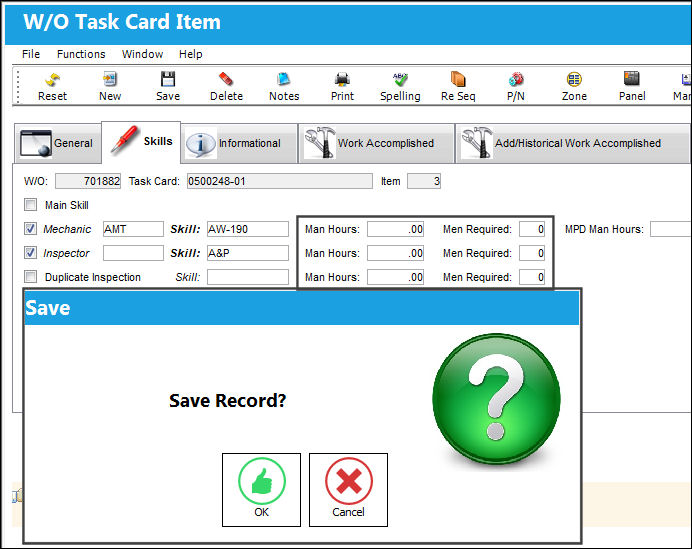Screen dimensions: 692x549
Task: Click the Mechanic Skill AW-190 field
Action: [248, 229]
